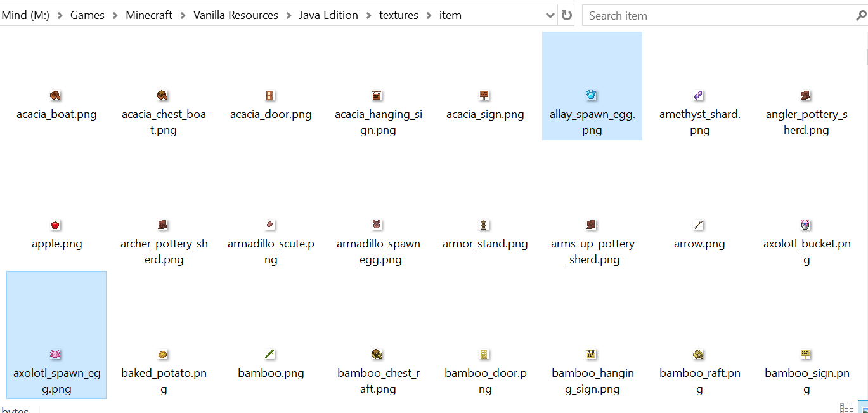Expand chevron after Minecraft breadcrumb

(183, 15)
